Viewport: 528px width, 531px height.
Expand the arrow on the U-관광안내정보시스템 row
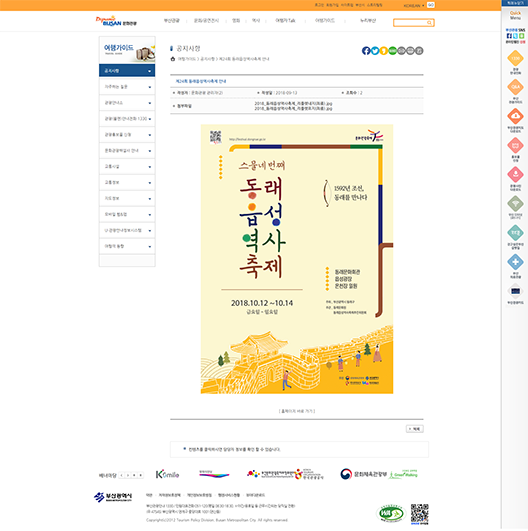click(149, 231)
